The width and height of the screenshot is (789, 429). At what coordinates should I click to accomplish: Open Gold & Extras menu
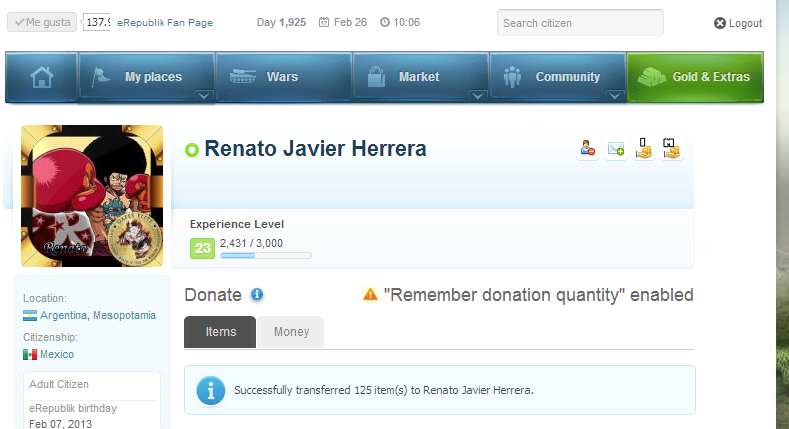[695, 77]
